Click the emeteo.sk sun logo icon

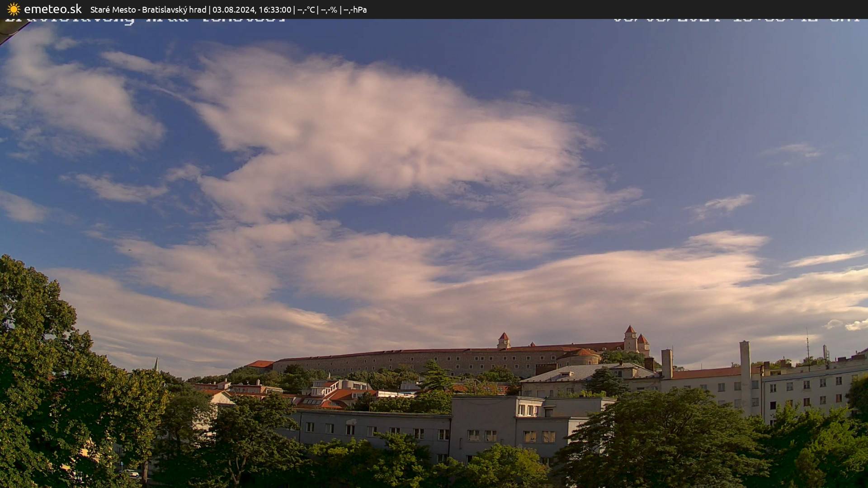(x=14, y=9)
